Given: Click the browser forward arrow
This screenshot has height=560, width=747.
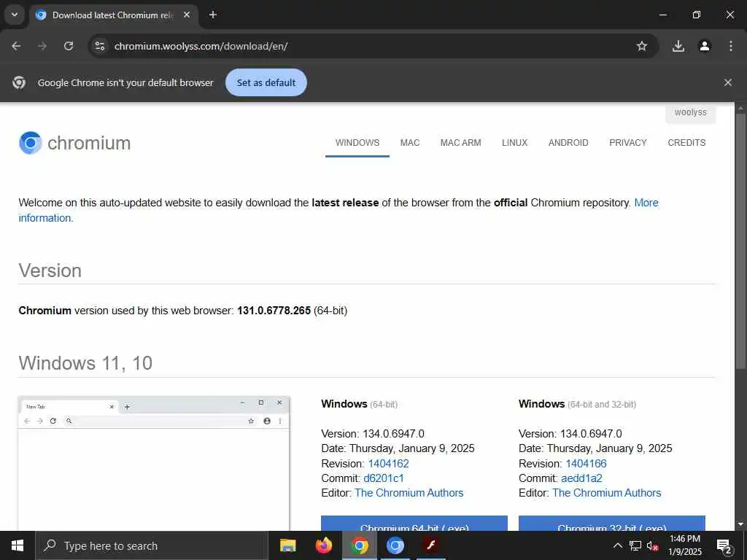Looking at the screenshot, I should click(42, 46).
